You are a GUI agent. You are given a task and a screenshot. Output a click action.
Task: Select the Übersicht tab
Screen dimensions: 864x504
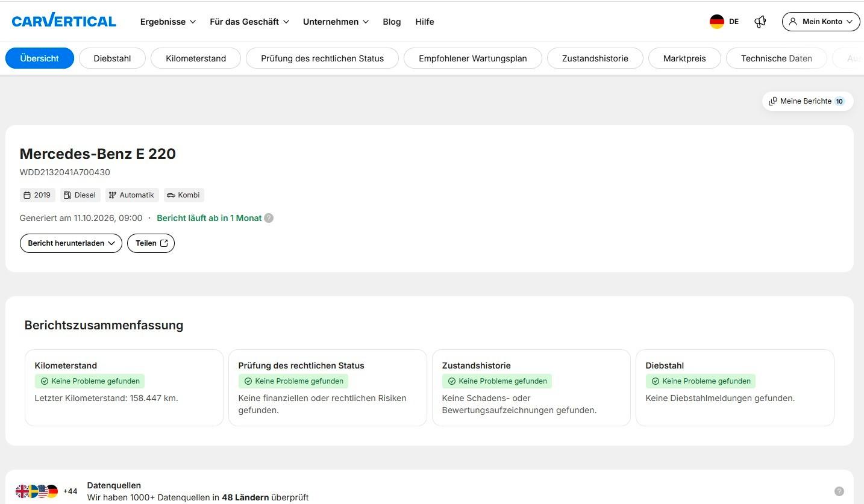click(40, 58)
